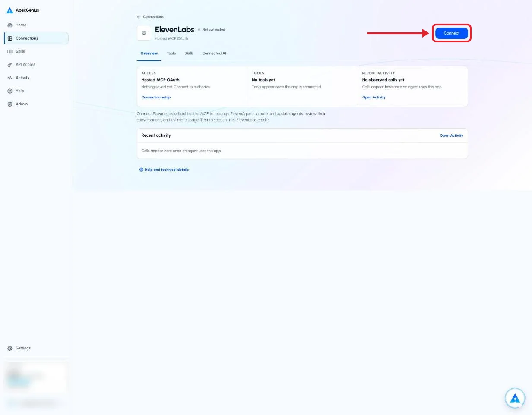Click the Activity pulse icon
532x415 pixels.
pyautogui.click(x=10, y=78)
